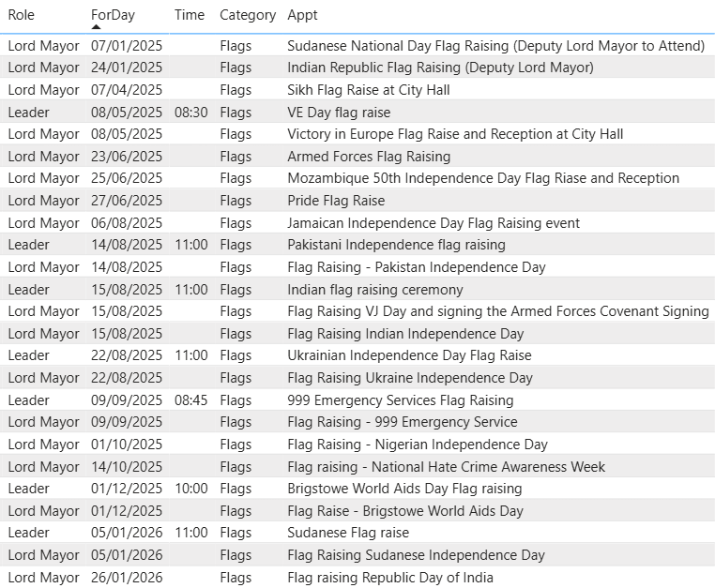Select the 10:00 time cell
Screen dimensions: 715x588
point(190,489)
